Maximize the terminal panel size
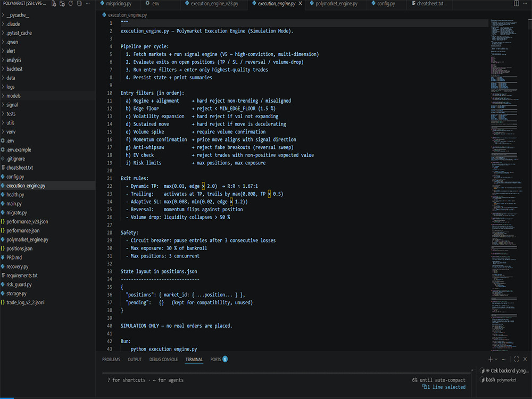Screen dimensions: 532x399 [x=517, y=359]
